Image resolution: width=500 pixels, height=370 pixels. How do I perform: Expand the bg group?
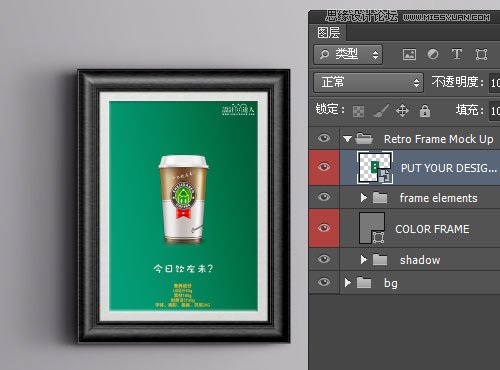point(348,283)
